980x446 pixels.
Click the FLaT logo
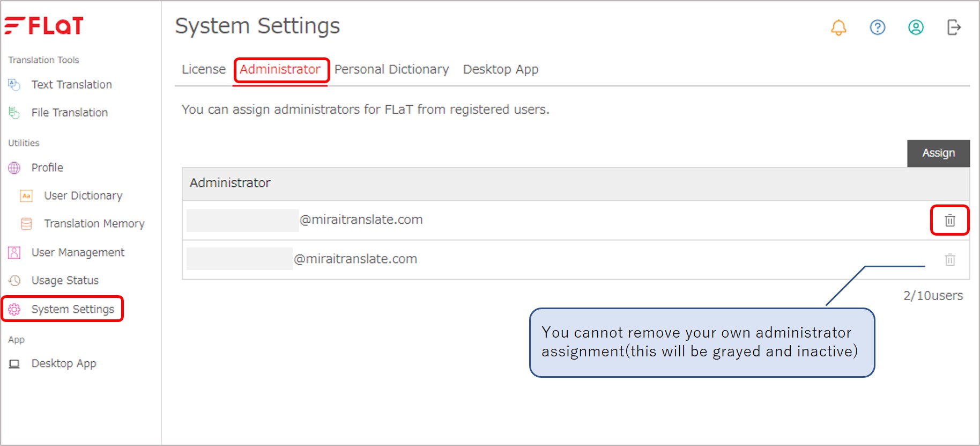point(44,25)
